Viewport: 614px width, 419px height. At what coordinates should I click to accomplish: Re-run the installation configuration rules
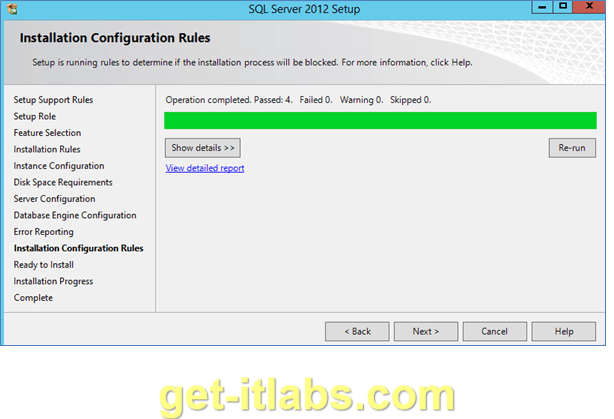tap(572, 148)
